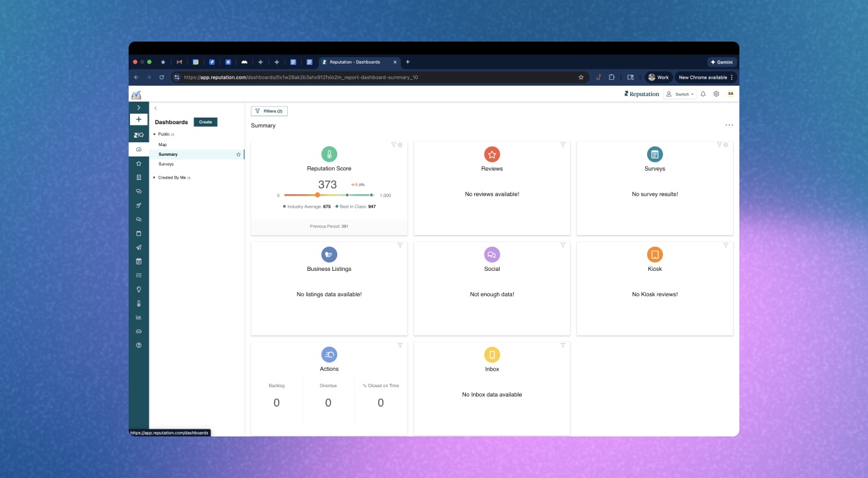Select the Surveys dashboard in list
The image size is (868, 478).
click(x=166, y=164)
